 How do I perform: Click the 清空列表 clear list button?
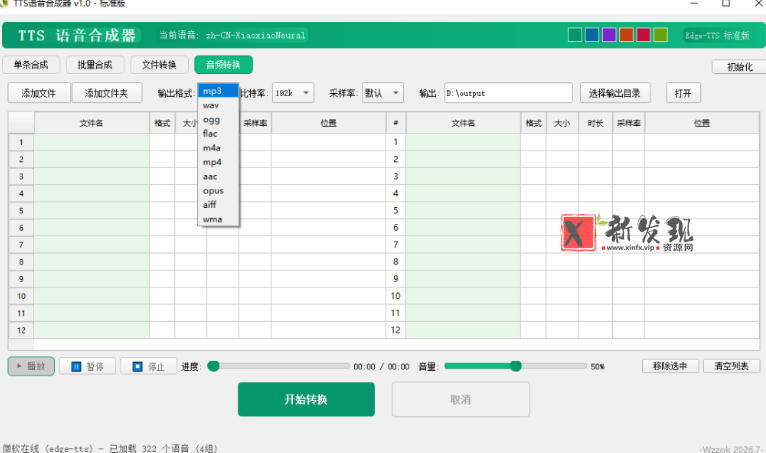[731, 366]
